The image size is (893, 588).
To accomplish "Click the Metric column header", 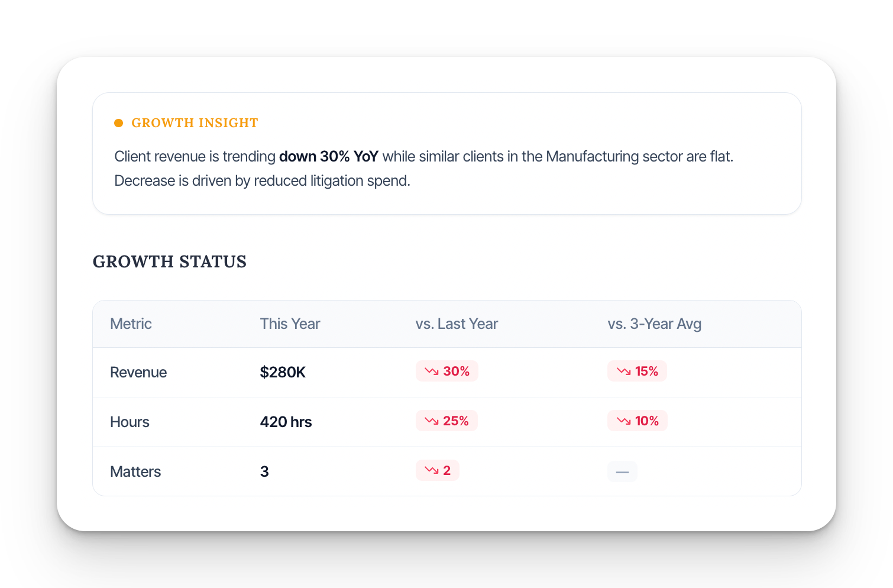I will [x=131, y=324].
